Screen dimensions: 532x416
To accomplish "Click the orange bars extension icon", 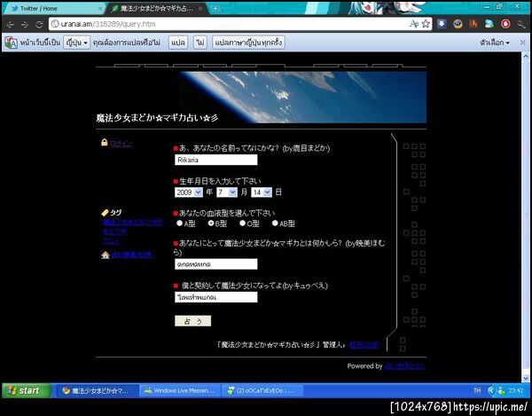I will pos(473,24).
